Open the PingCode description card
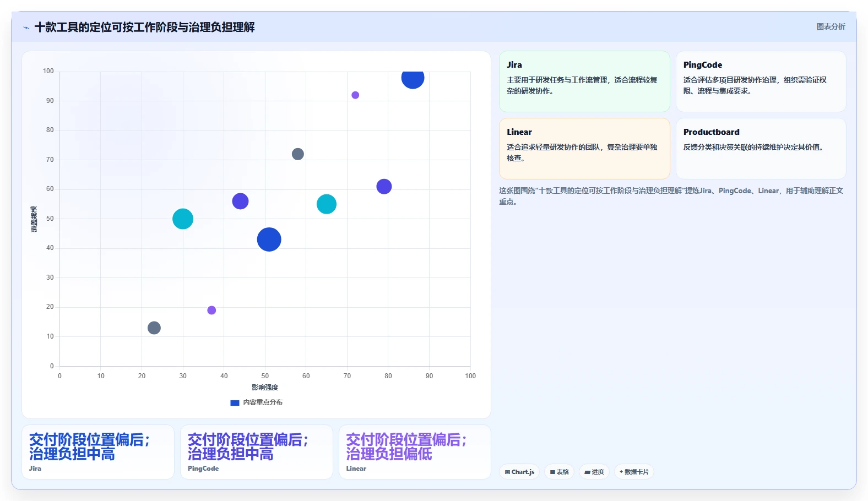This screenshot has width=868, height=501. tap(761, 81)
